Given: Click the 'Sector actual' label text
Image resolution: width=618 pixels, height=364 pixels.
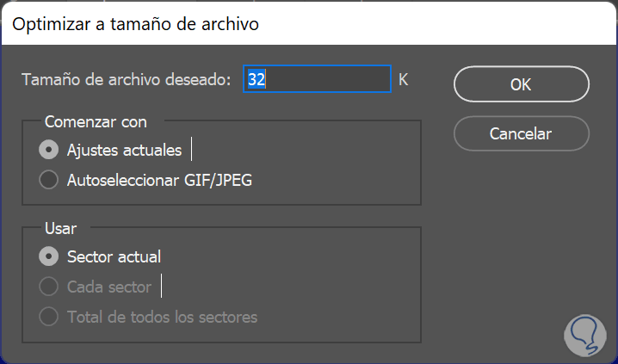Looking at the screenshot, I should [114, 256].
